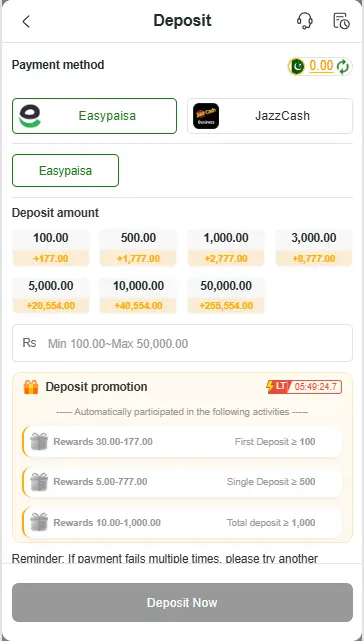Select the Easypaisa channel option
Screen dimensions: 364x641
[65, 170]
